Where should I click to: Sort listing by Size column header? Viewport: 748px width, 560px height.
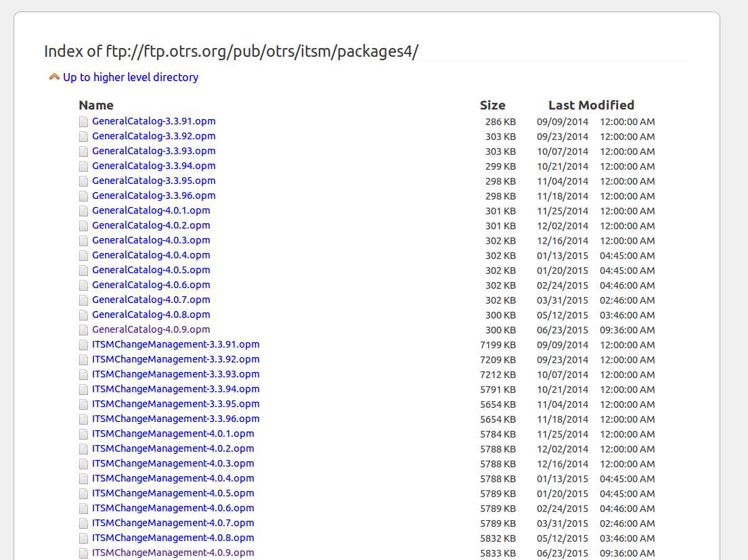(x=492, y=106)
